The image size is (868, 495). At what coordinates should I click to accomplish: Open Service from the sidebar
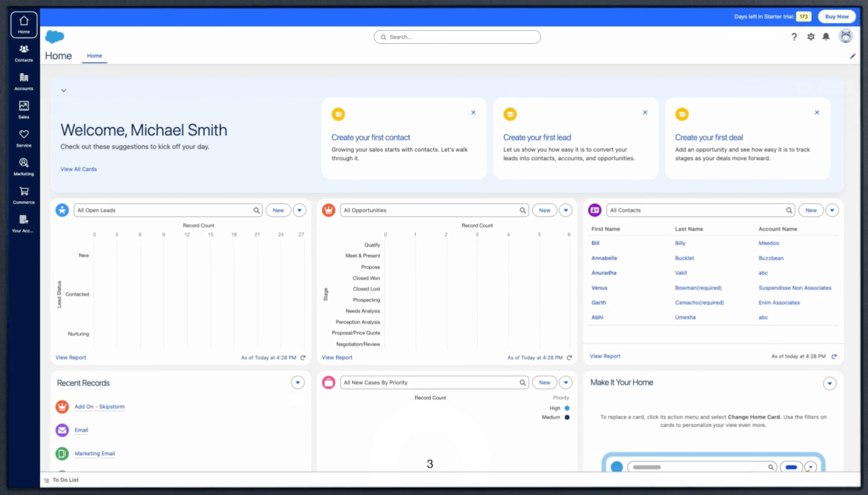tap(23, 138)
